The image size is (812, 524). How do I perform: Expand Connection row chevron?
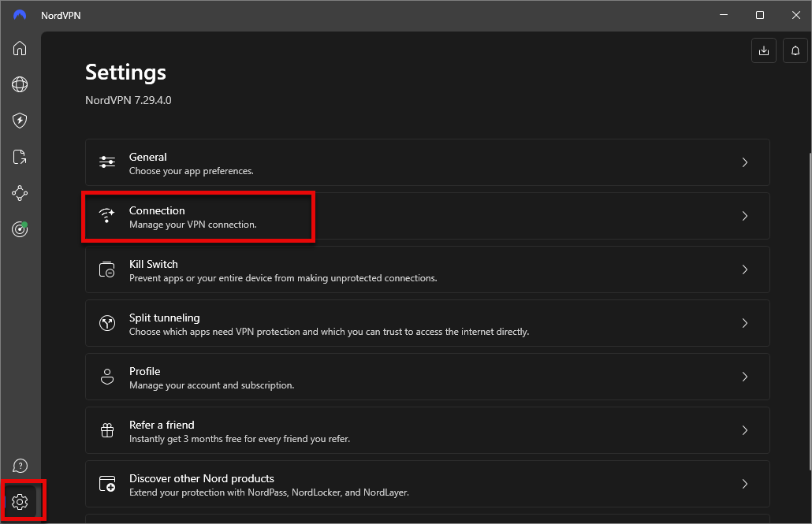745,216
